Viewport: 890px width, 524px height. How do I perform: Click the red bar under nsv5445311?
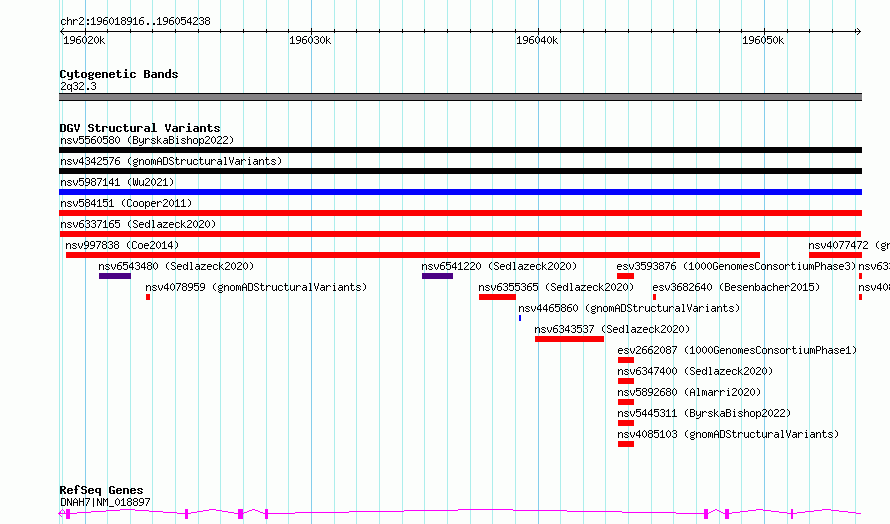pyautogui.click(x=626, y=423)
